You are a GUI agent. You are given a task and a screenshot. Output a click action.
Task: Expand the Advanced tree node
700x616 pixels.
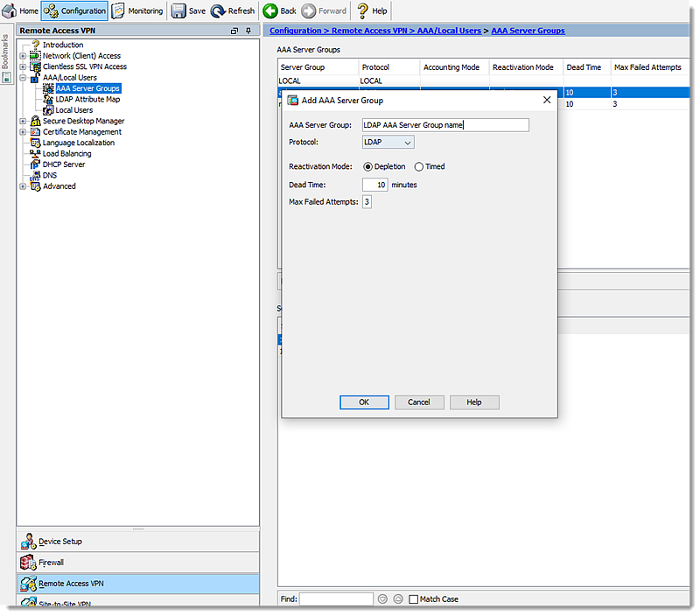[x=23, y=186]
